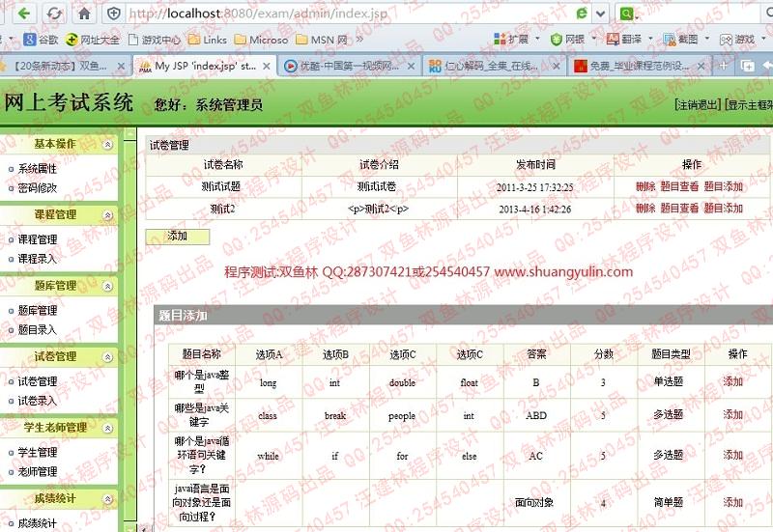Image resolution: width=773 pixels, height=532 pixels.
Task: Open 系统属性 in sidebar
Action: [x=38, y=169]
